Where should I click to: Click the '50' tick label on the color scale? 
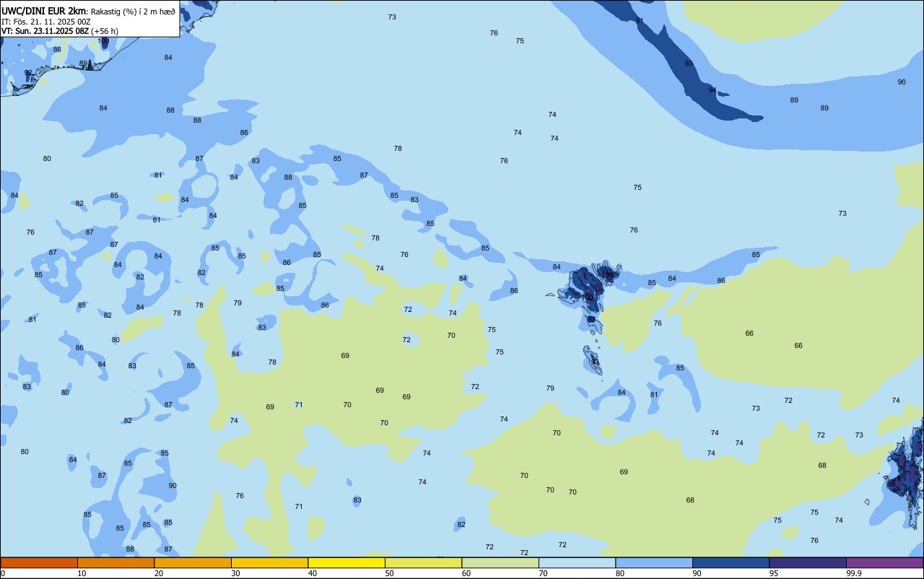[x=389, y=573]
